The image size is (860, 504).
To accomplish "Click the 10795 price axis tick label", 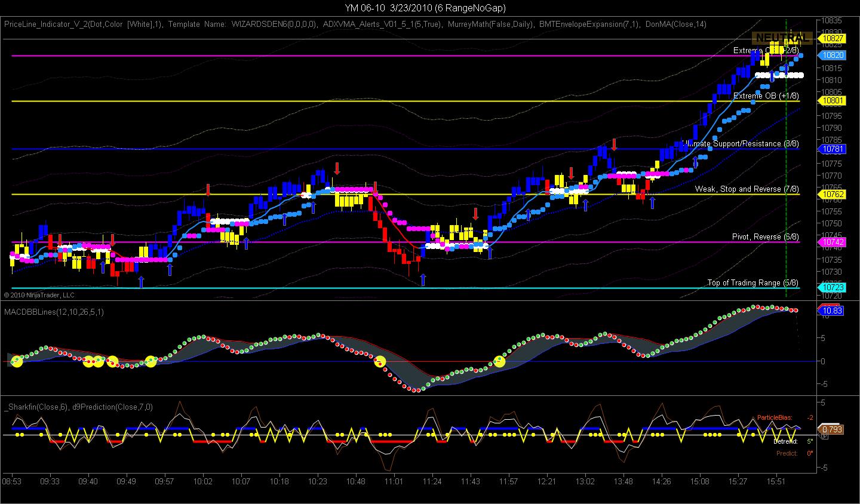I will click(x=833, y=116).
